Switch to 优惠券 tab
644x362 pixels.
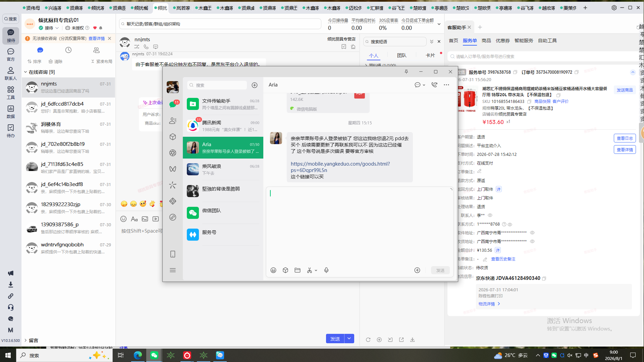[x=502, y=41]
